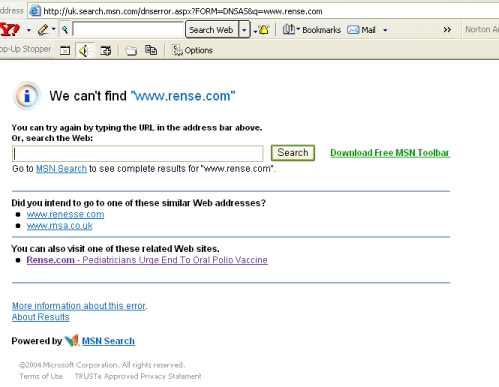Open the Mail label in the Yahoo toolbar
This screenshot has width=499, height=387.
coord(368,30)
